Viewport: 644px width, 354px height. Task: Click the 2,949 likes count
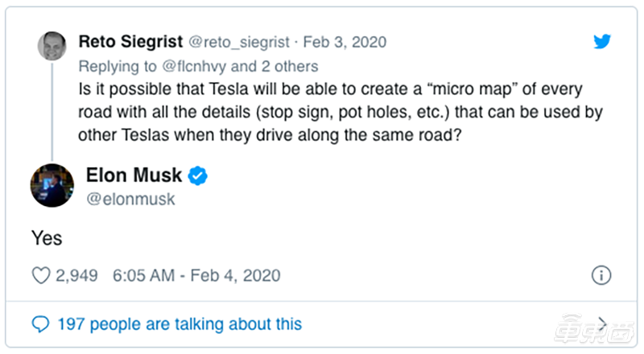pos(76,275)
